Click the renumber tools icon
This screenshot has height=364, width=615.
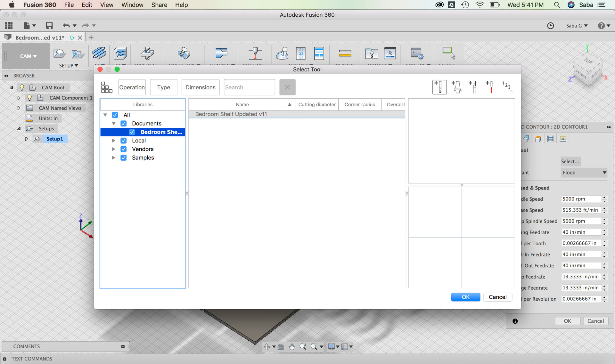pyautogui.click(x=507, y=87)
